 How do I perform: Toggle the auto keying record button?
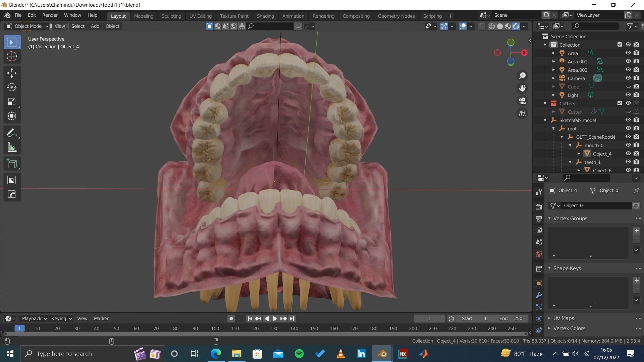coord(231,318)
